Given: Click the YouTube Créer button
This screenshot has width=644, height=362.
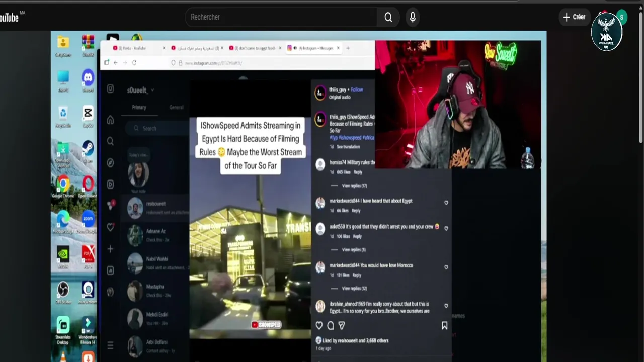Looking at the screenshot, I should point(574,17).
